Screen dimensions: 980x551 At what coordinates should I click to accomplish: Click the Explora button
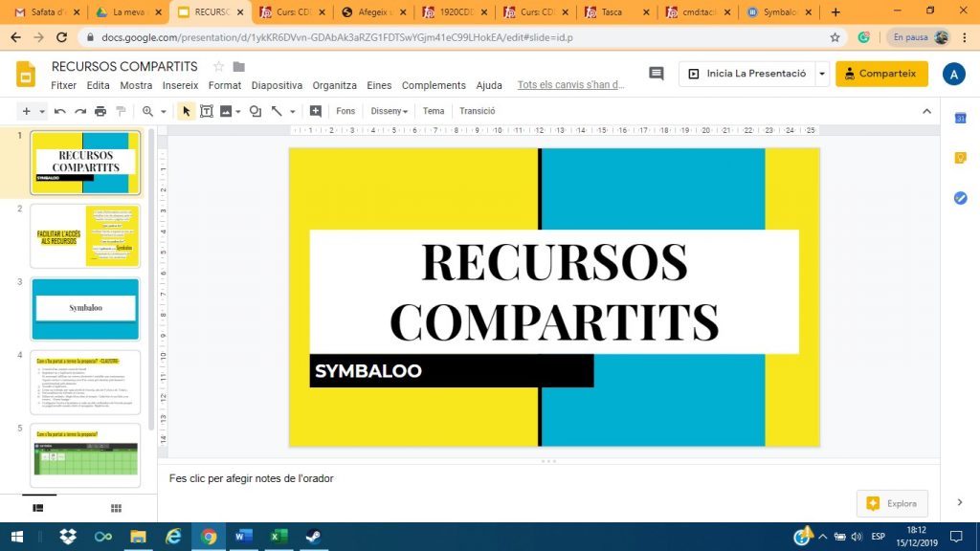point(892,503)
